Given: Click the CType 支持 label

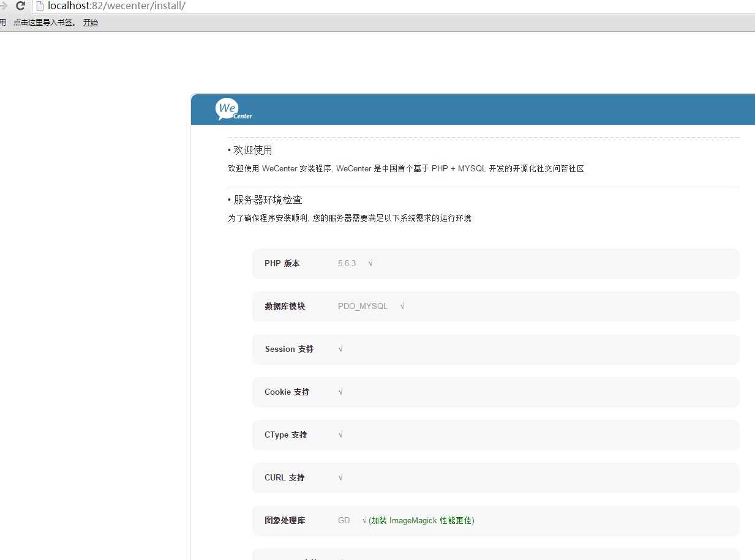Looking at the screenshot, I should (x=285, y=435).
